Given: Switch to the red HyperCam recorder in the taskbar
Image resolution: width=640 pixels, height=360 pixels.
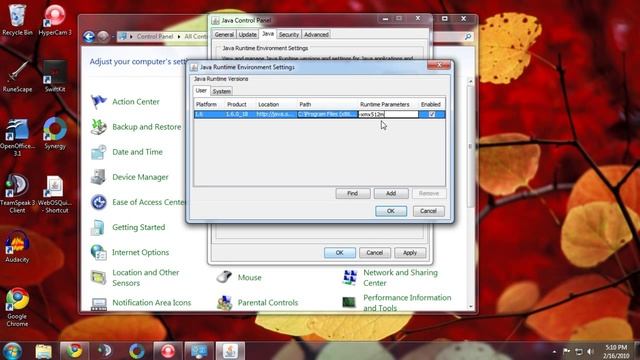Looking at the screenshot, I should pyautogui.click(x=168, y=351).
